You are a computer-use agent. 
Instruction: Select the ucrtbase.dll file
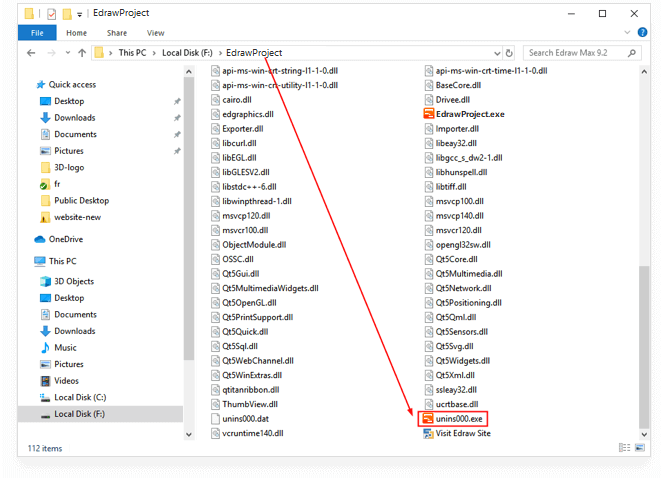pyautogui.click(x=451, y=404)
